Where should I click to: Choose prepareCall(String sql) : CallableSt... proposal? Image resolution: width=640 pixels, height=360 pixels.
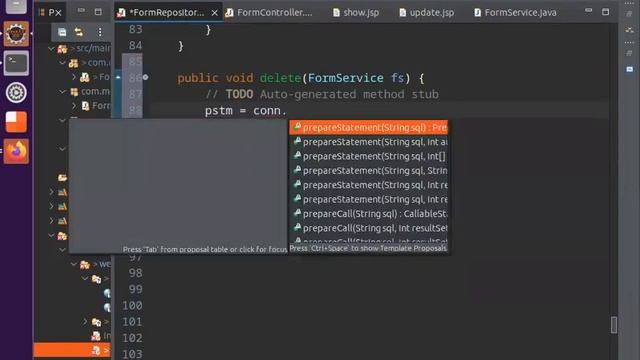(x=369, y=213)
